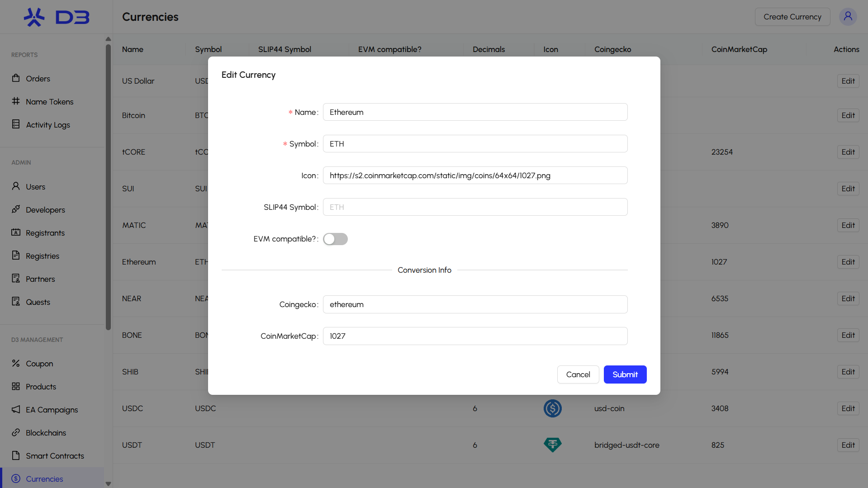The height and width of the screenshot is (488, 868).
Task: Toggle the EVM compatible switch
Action: tap(335, 239)
